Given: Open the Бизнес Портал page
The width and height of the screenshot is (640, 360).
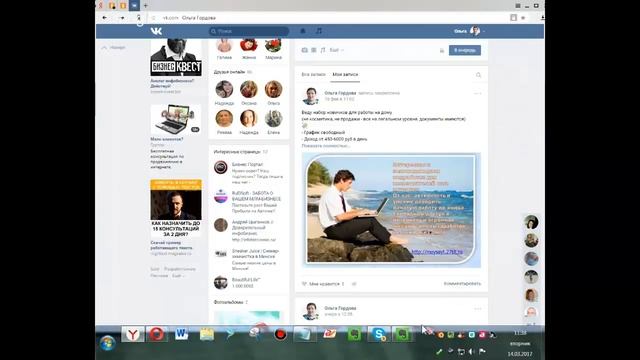Looking at the screenshot, I should pyautogui.click(x=247, y=164).
